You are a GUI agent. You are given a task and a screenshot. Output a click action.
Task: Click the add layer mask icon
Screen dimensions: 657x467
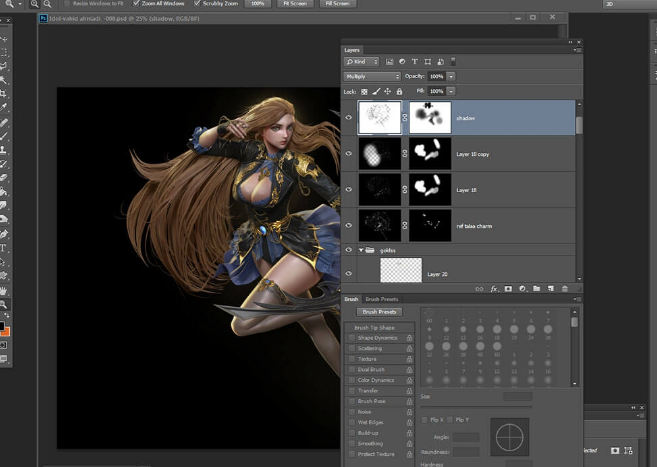tap(508, 289)
